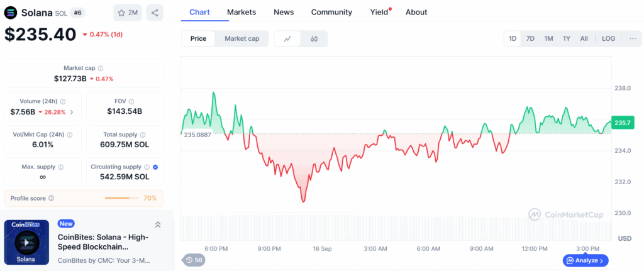Click Total supply info icon
The image size is (644, 271).
(143, 135)
